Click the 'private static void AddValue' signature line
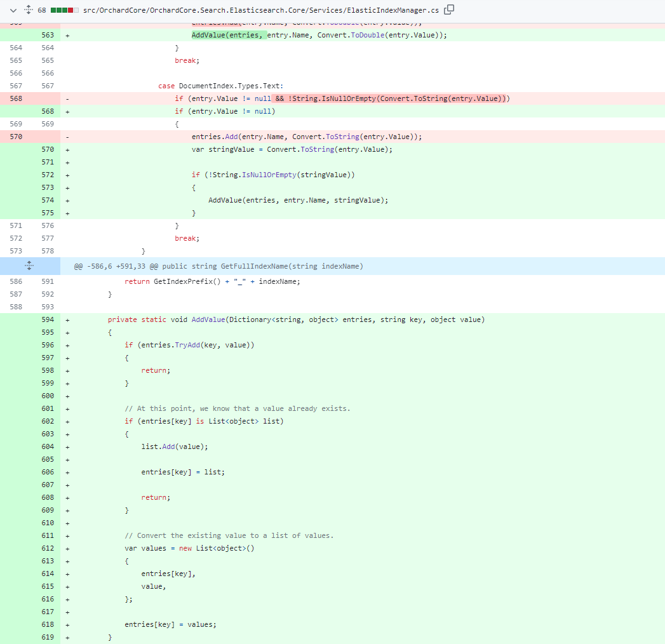This screenshot has height=644, width=665. coord(296,319)
